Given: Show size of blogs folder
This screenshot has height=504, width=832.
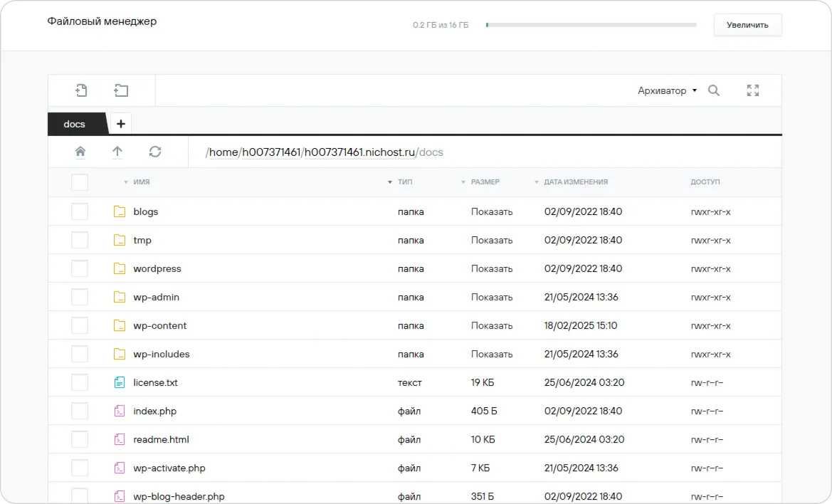Looking at the screenshot, I should 491,211.
